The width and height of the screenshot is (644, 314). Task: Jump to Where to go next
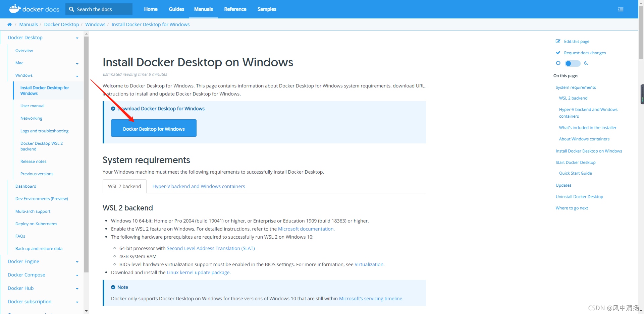tap(572, 208)
